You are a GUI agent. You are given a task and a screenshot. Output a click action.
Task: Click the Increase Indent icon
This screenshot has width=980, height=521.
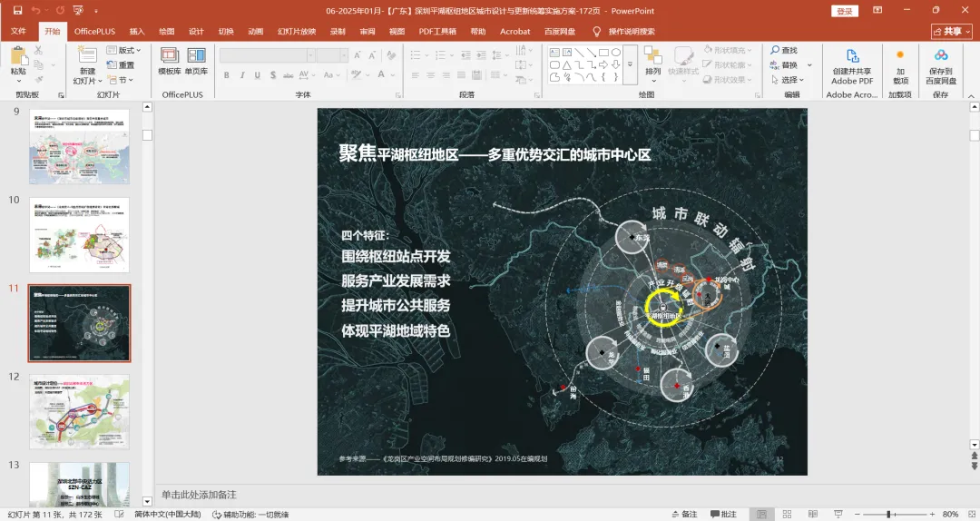[481, 55]
